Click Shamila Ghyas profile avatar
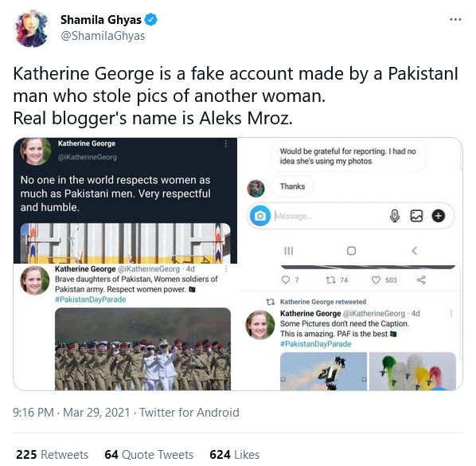This screenshot has height=466, width=476. [32, 28]
